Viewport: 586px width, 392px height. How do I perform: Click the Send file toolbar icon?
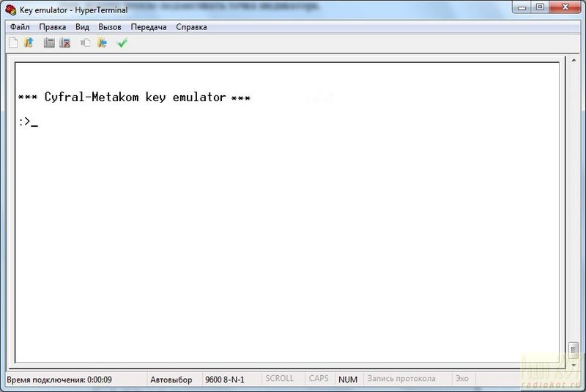(x=85, y=43)
